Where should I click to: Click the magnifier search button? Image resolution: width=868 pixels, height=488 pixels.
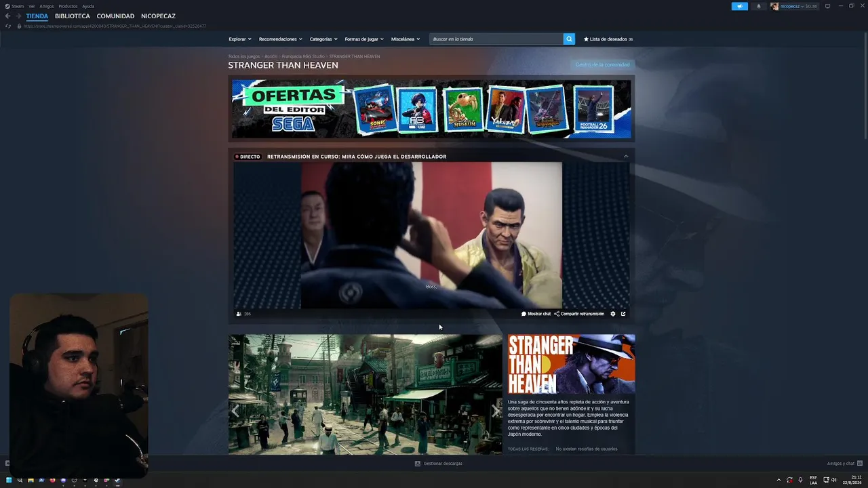(569, 39)
